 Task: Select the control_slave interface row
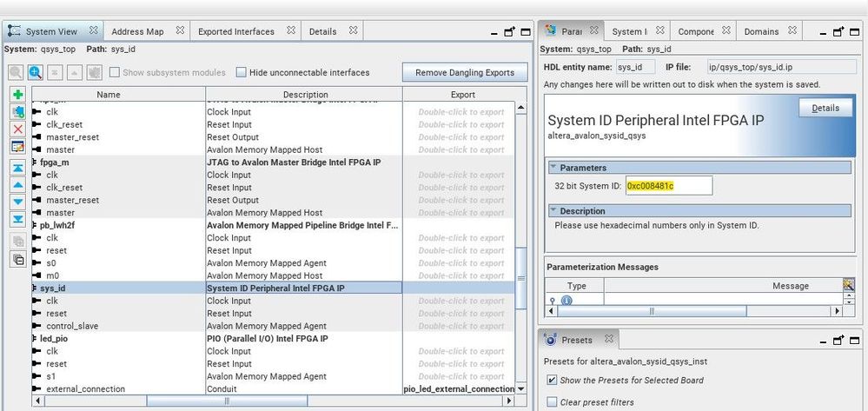(272, 326)
